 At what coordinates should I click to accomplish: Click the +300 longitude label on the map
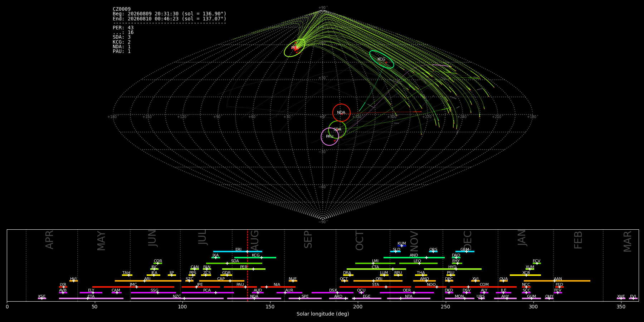click(x=392, y=117)
